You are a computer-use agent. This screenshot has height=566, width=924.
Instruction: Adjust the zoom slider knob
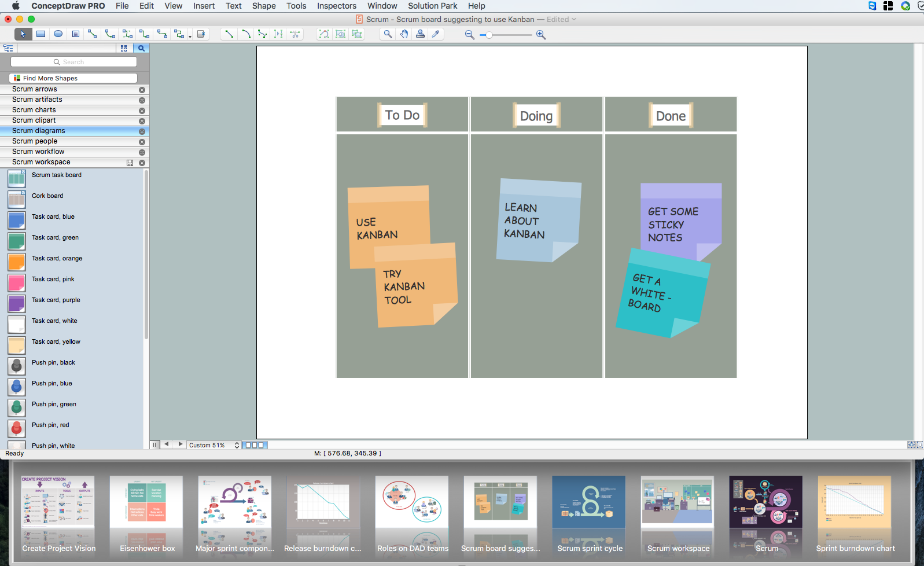point(489,35)
